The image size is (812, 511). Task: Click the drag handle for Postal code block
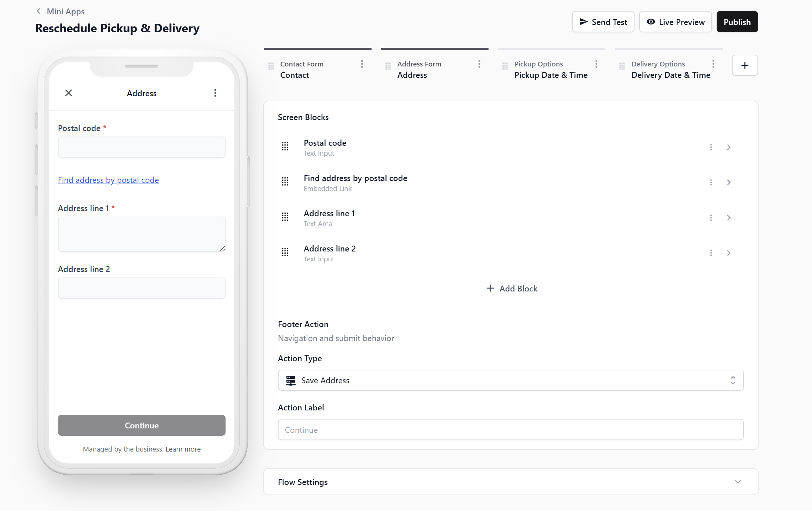[285, 146]
